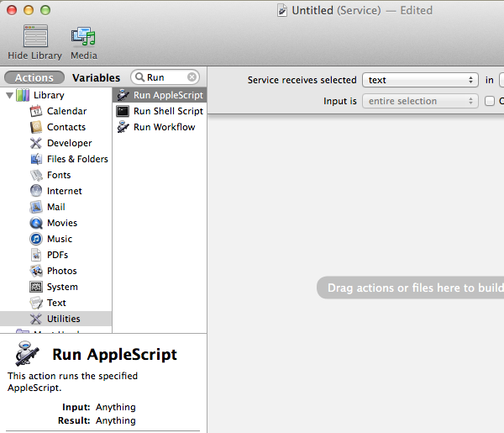The height and width of the screenshot is (433, 504).
Task: Select the Calendar library category
Action: tap(56, 111)
